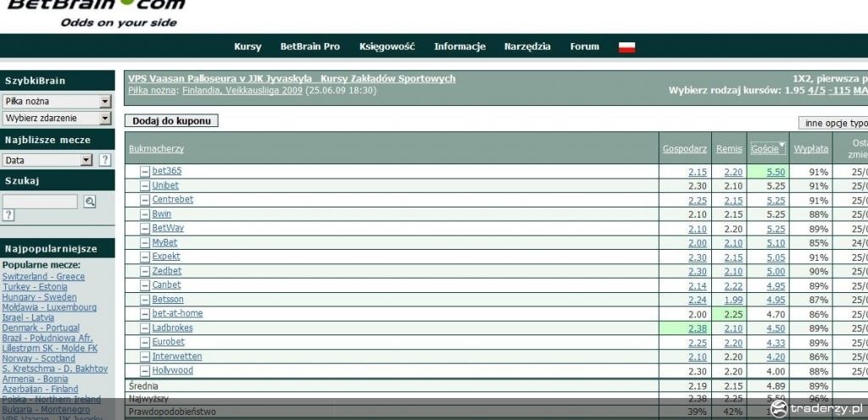Click into the Szukaj search field

tap(40, 202)
